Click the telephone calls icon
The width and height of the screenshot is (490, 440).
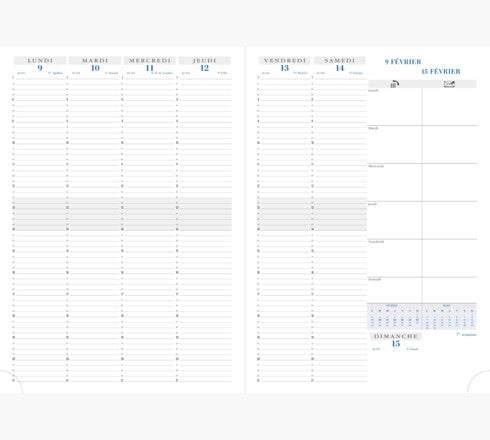pyautogui.click(x=394, y=84)
